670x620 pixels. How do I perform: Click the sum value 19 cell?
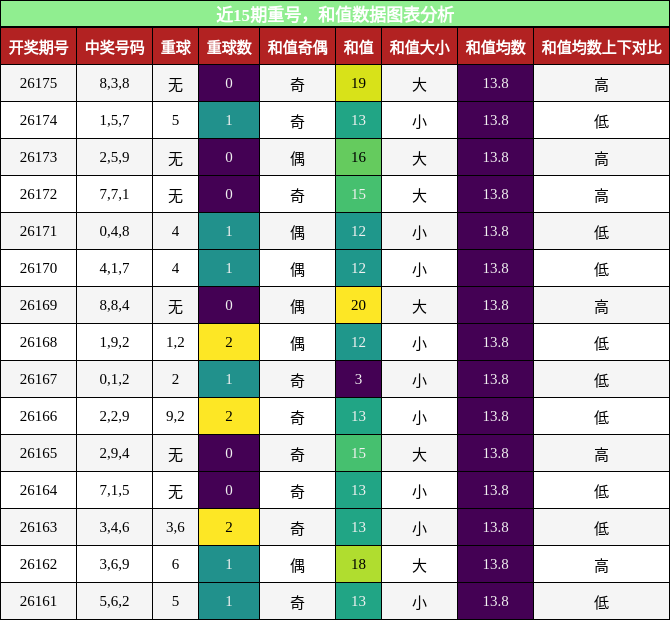coord(359,83)
